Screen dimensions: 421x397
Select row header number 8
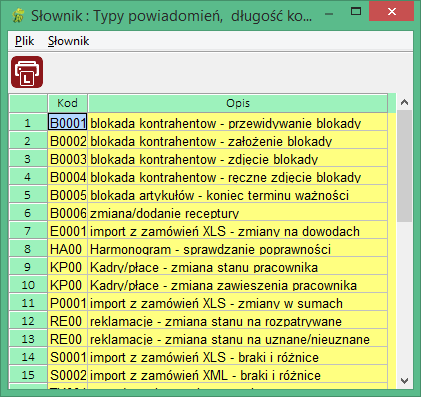click(28, 249)
